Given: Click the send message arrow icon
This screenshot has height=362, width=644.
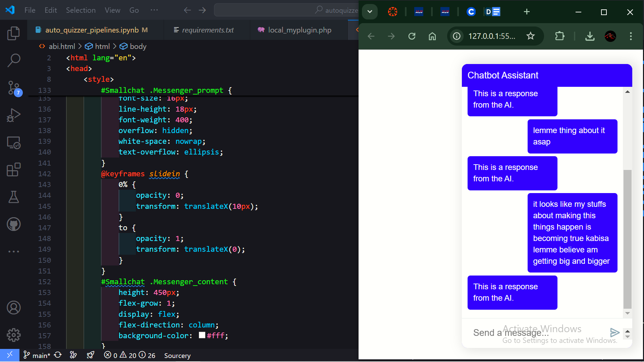Looking at the screenshot, I should point(614,333).
